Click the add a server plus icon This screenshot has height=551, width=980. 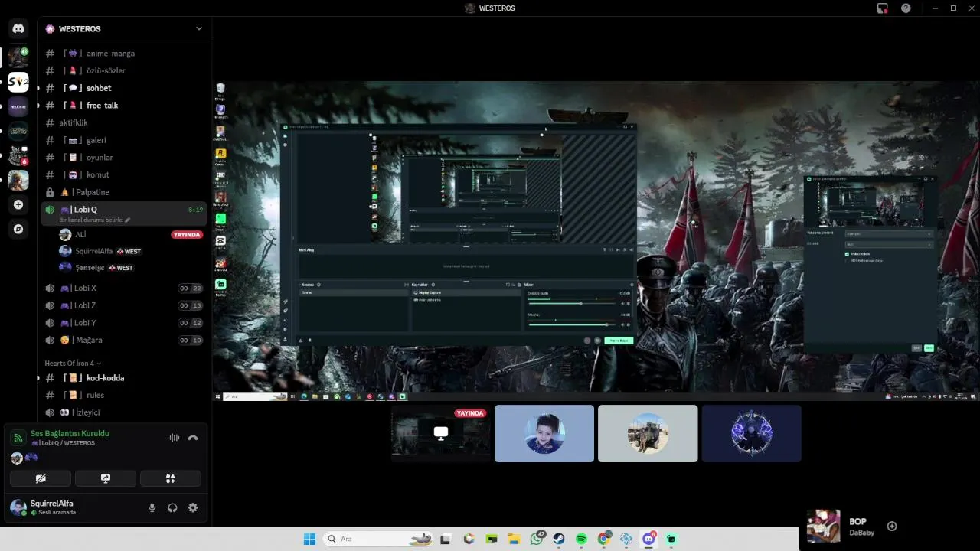18,205
